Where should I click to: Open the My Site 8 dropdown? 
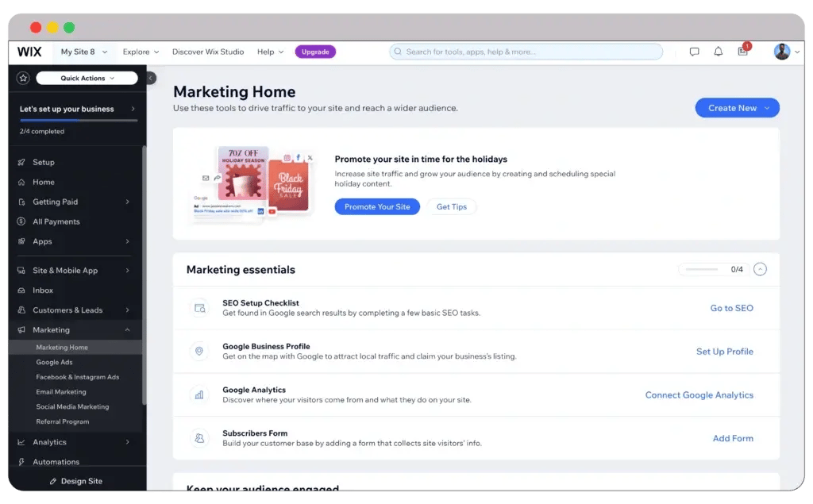click(83, 52)
